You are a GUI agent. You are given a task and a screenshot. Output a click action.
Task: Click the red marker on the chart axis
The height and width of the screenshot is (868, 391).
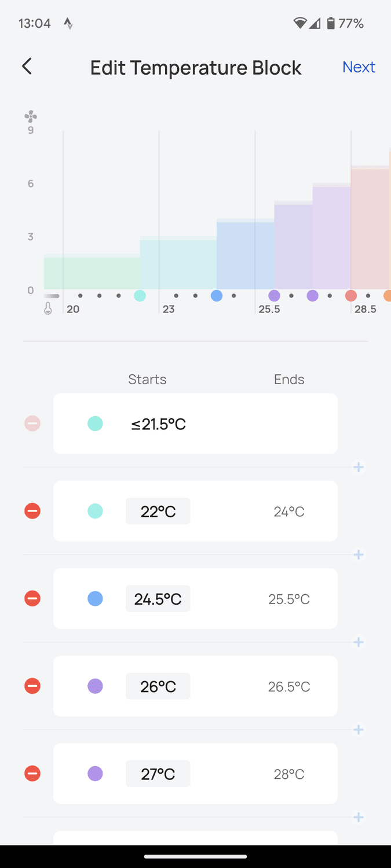click(350, 296)
